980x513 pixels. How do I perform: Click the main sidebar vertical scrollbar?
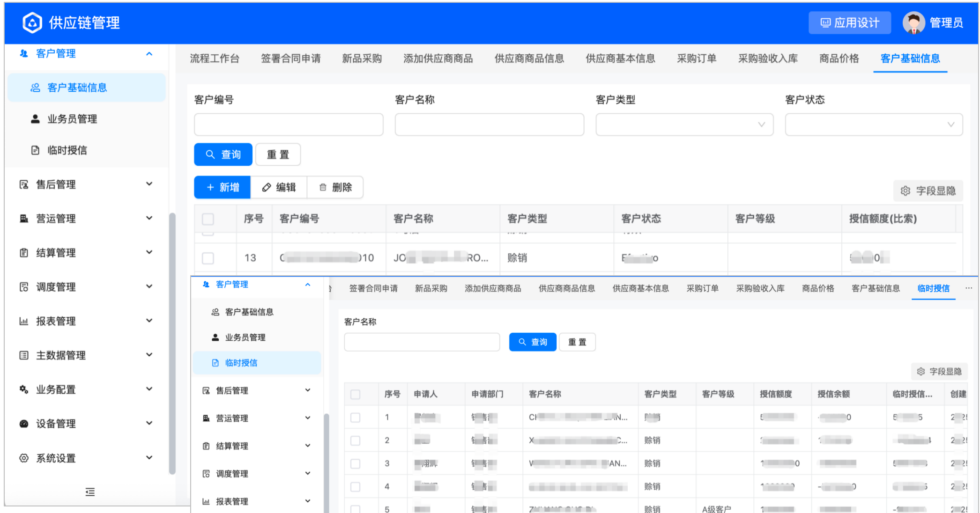[172, 344]
